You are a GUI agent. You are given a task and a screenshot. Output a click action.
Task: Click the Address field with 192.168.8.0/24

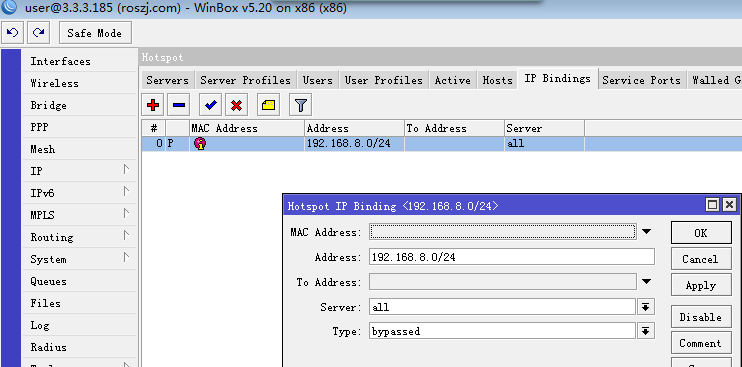[x=512, y=257]
